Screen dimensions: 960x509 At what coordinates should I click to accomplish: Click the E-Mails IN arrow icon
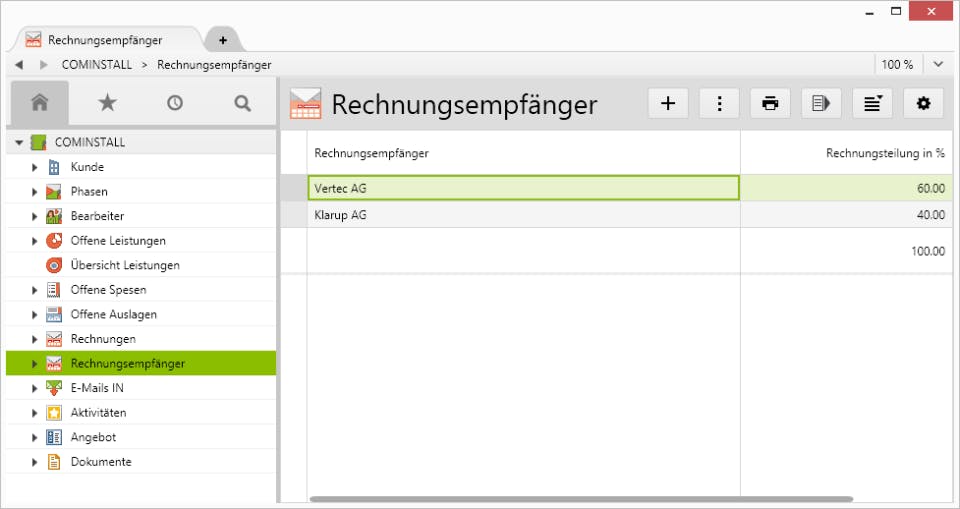coord(54,388)
